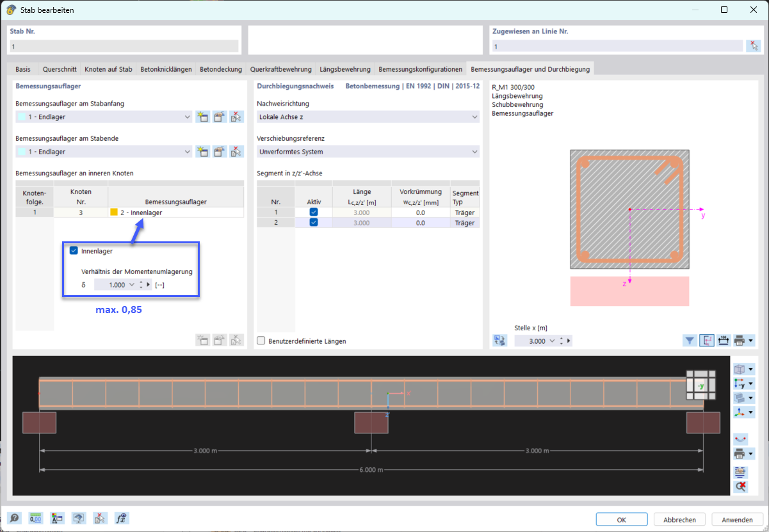Screen dimensions: 769x532
Task: Click Vorkrümmung 0.0 cell for segment 2
Action: click(420, 223)
